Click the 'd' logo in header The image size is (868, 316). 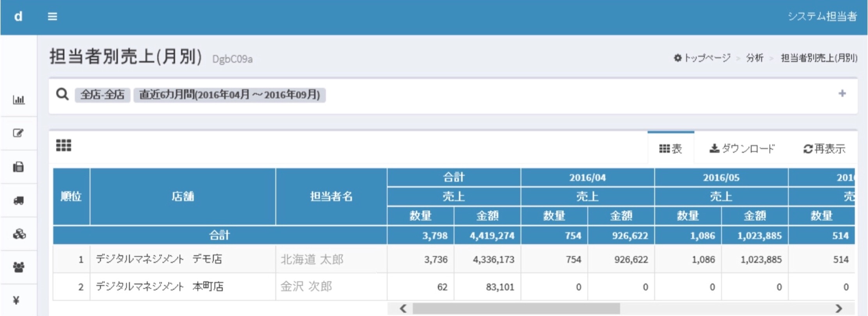coord(18,16)
